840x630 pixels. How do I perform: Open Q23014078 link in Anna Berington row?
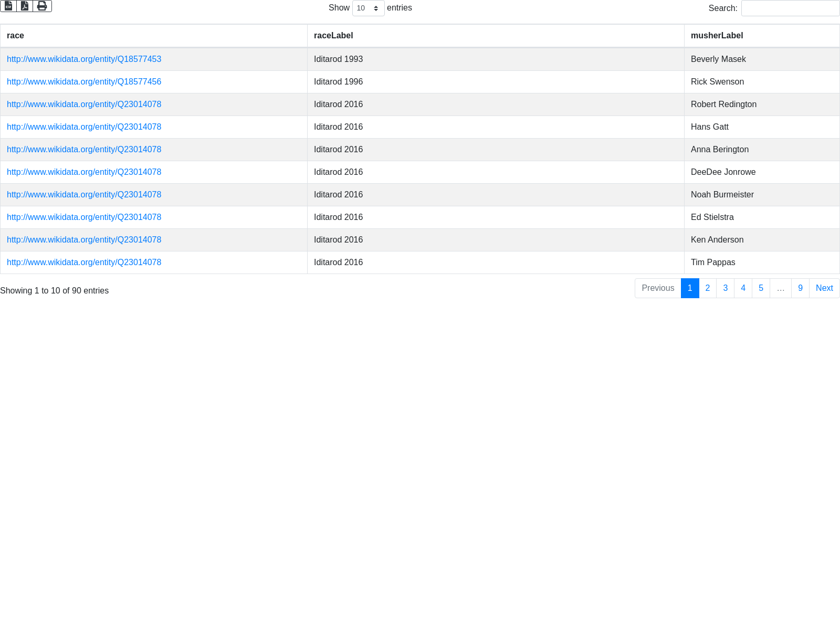[x=84, y=150]
